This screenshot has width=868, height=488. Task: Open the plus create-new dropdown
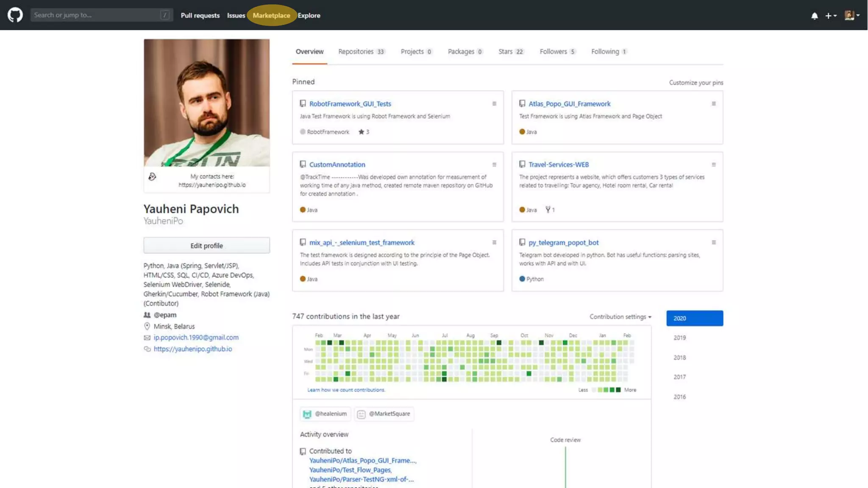[830, 16]
